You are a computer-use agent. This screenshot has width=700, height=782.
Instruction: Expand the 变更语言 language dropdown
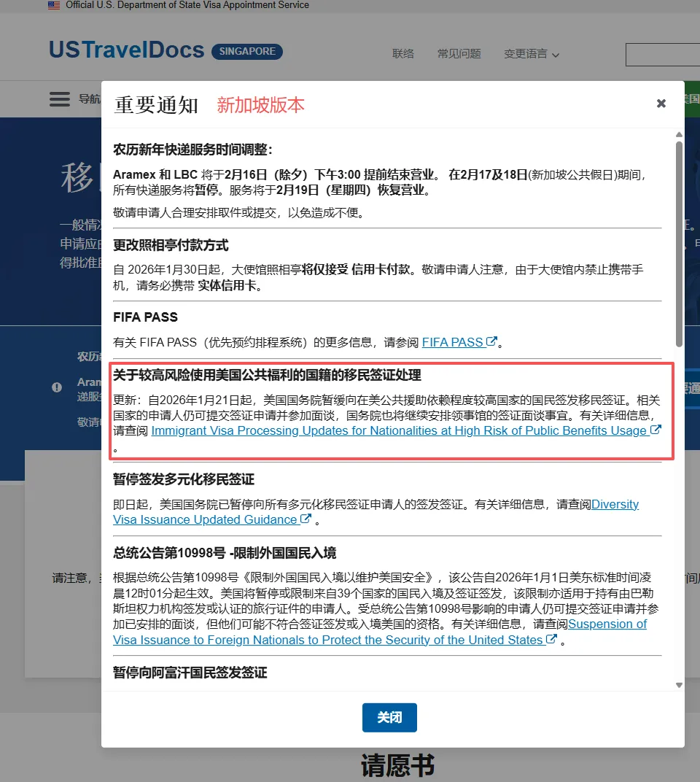coord(532,54)
